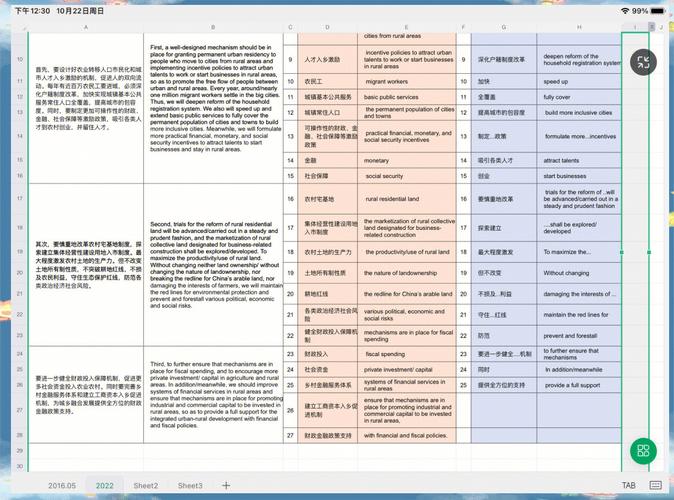Select the column A header
The height and width of the screenshot is (500, 674).
86,27
